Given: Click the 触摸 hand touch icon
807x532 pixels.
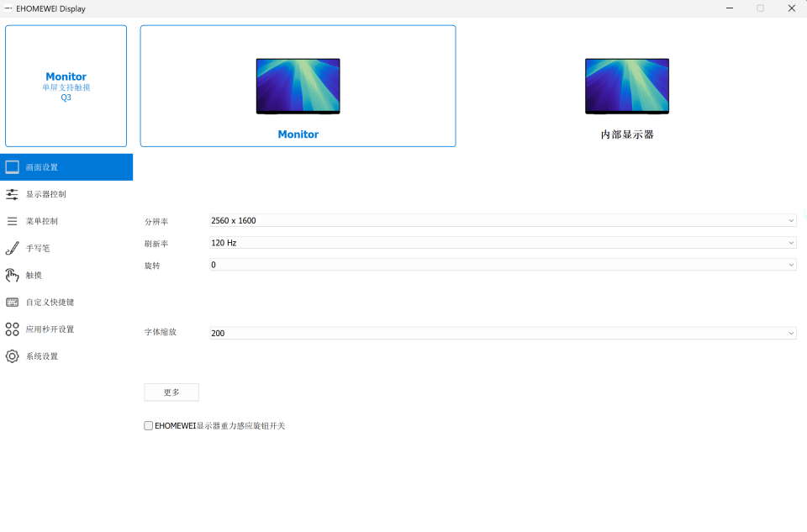Looking at the screenshot, I should (12, 276).
